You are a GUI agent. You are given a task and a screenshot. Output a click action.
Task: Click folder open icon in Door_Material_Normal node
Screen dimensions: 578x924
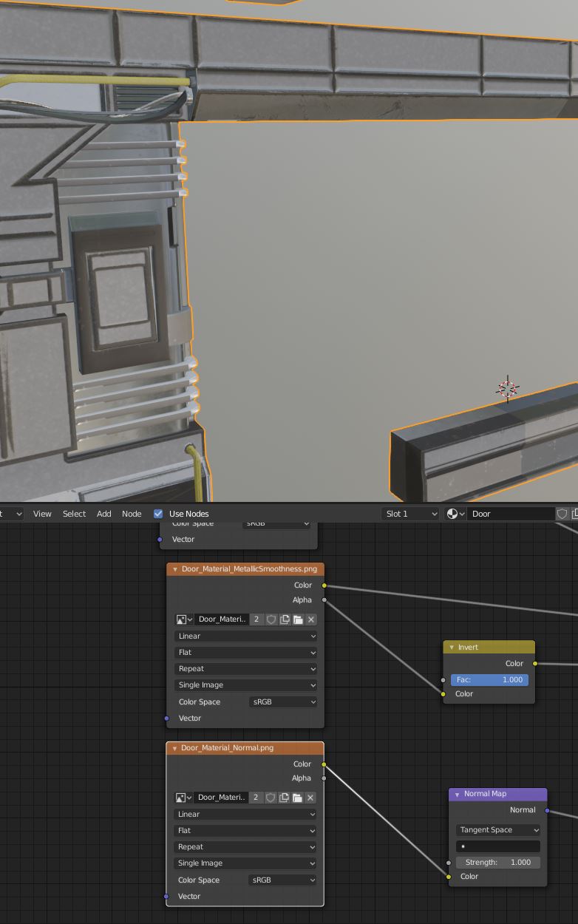[x=297, y=798]
